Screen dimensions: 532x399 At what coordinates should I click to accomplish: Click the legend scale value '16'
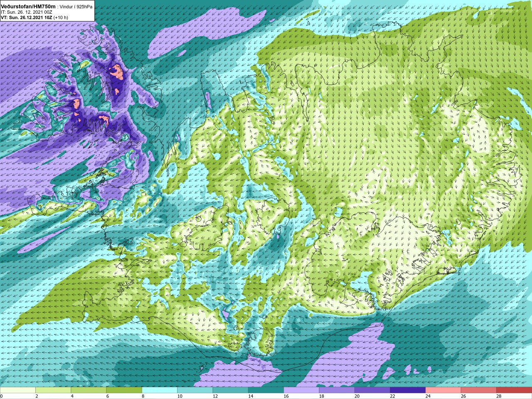tap(286, 396)
